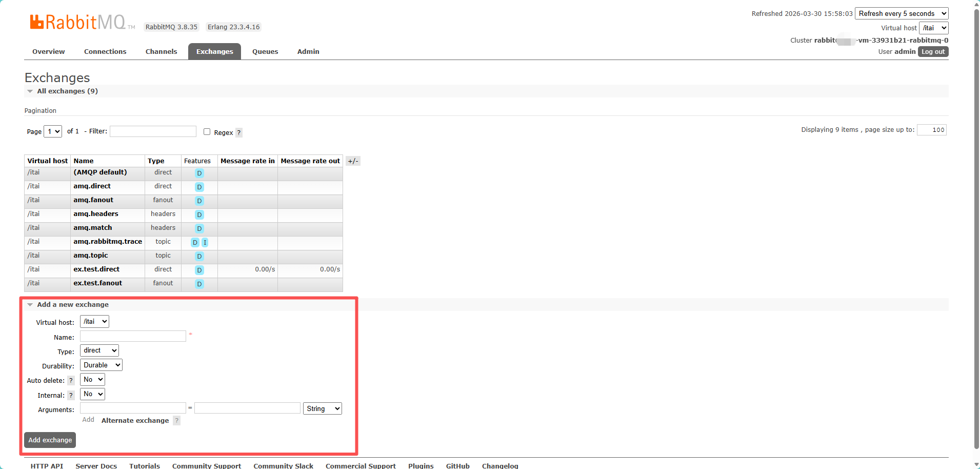Click the Regex help question mark icon
This screenshot has height=469, width=980.
[x=239, y=133]
